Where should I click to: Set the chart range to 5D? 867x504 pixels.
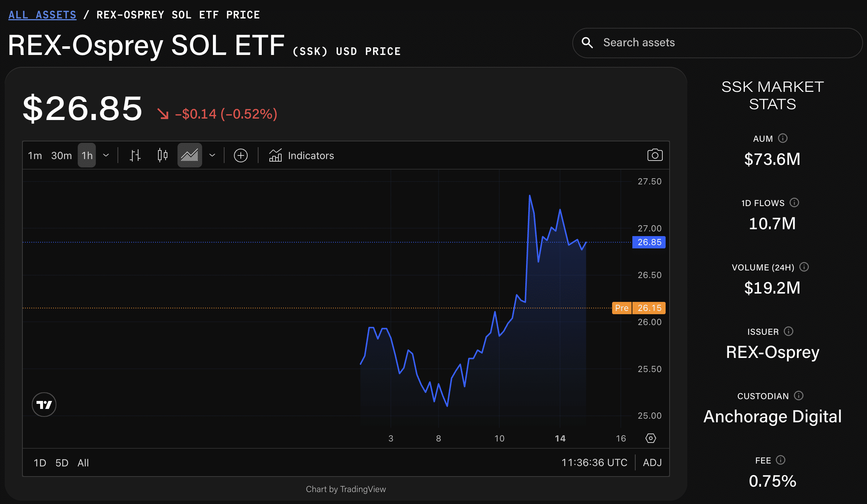[62, 463]
